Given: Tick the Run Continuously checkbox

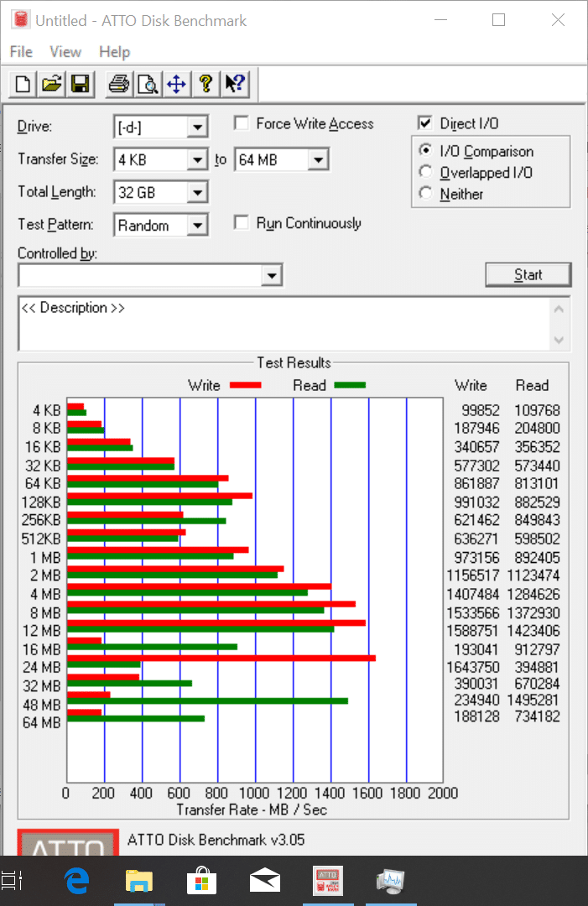Looking at the screenshot, I should coord(242,223).
